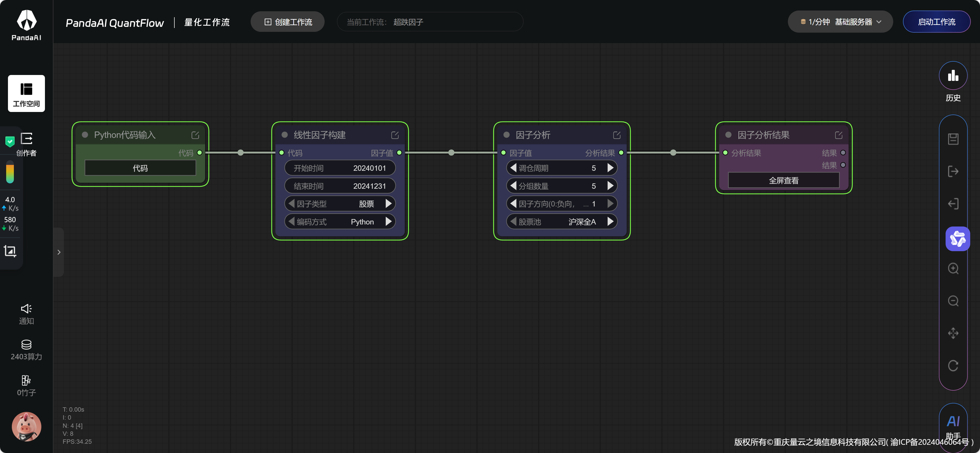Open the 2403算力 compute balance
980x453 pixels.
(26, 350)
